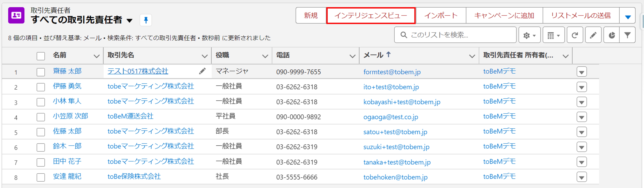644x188 pixels.
Task: Open row actions for 田中 花子
Action: [582, 162]
